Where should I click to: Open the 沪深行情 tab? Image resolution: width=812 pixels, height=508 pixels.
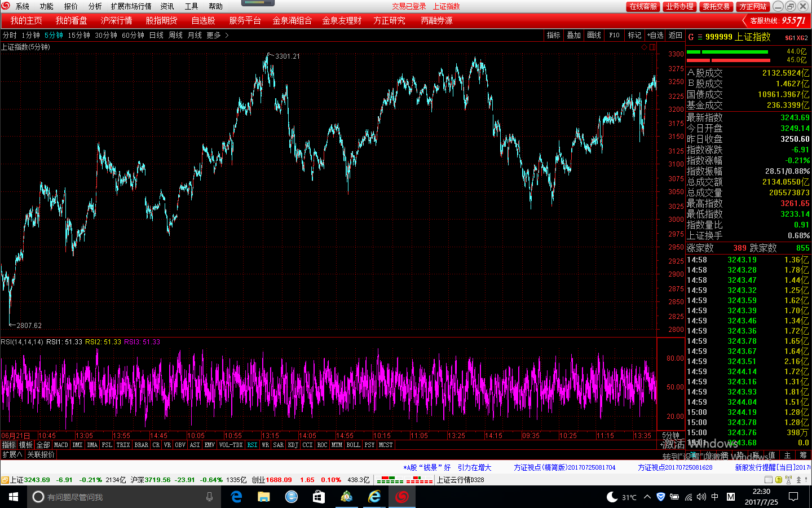(116, 20)
